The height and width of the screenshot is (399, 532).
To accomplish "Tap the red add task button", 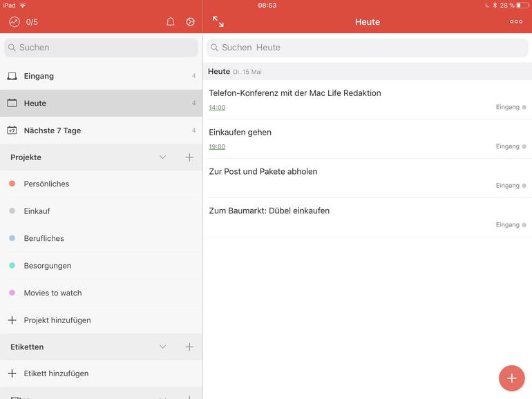I will 512,378.
